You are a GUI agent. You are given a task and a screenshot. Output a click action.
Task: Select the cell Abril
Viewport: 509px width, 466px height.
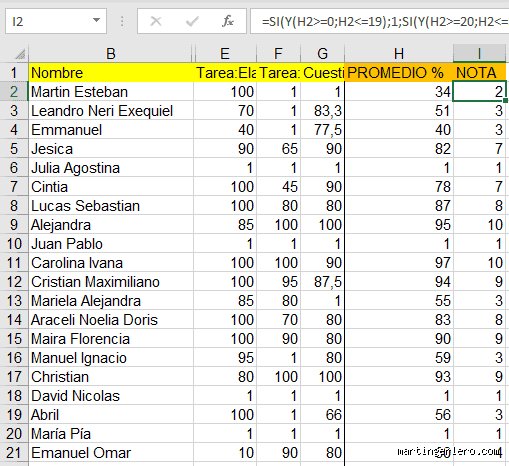click(x=111, y=415)
